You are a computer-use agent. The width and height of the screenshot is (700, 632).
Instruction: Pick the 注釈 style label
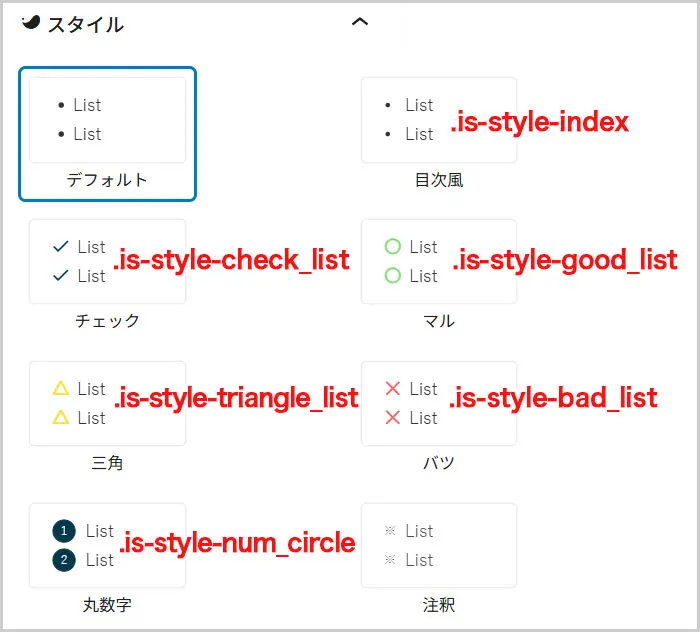point(438,605)
